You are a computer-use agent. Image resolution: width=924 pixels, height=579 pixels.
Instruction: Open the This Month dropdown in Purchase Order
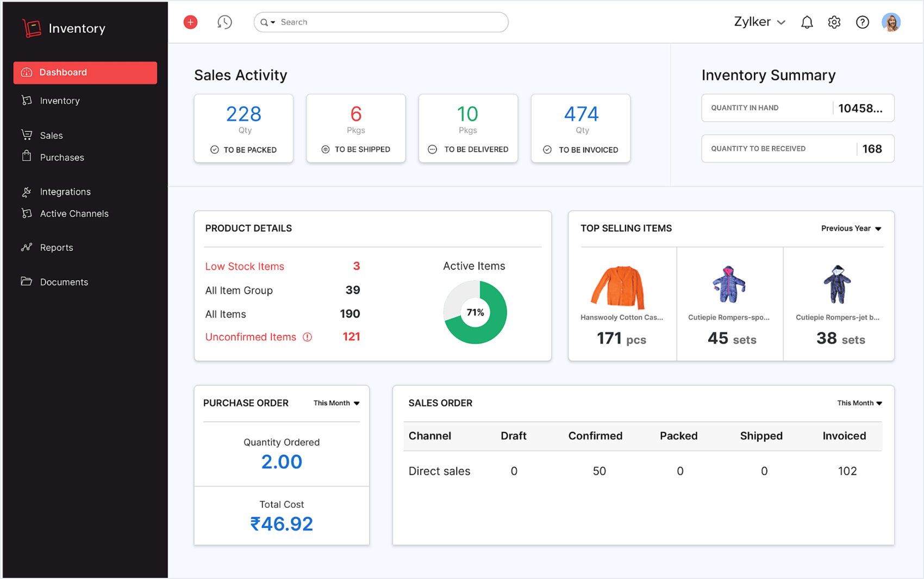click(x=336, y=403)
